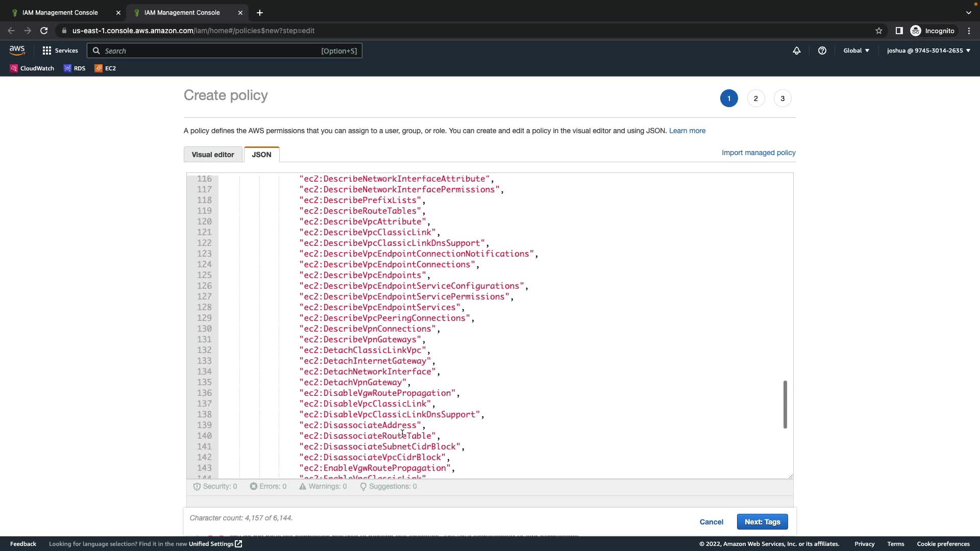Show Warnings in policy validator
This screenshot has height=551, width=980.
pyautogui.click(x=323, y=486)
